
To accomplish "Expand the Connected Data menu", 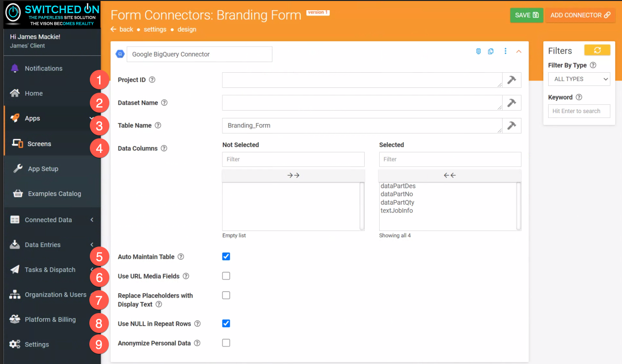I will click(52, 220).
